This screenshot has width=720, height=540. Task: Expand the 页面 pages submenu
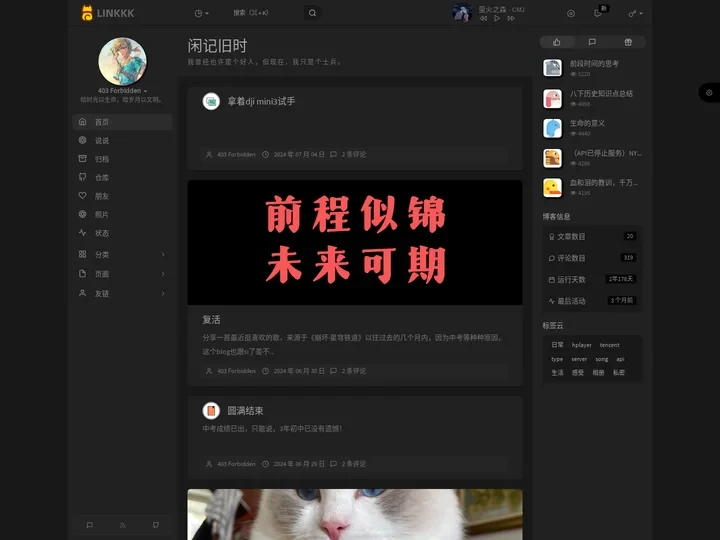162,274
